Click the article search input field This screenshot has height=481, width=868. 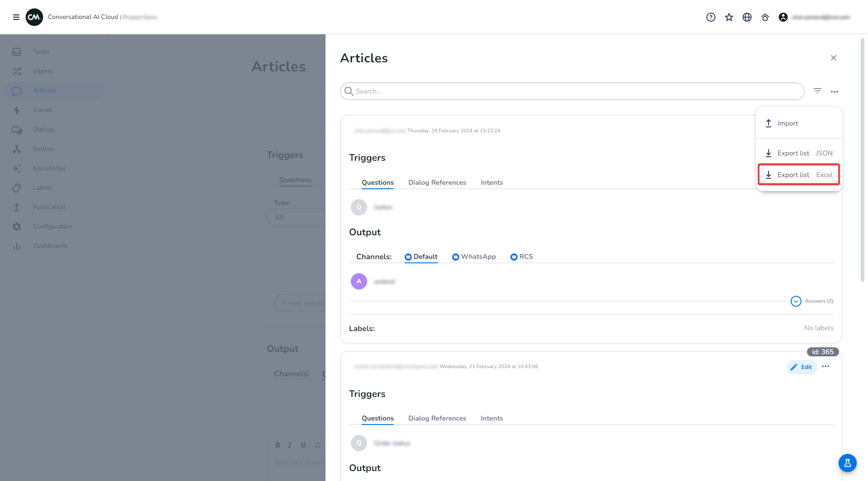(x=572, y=91)
